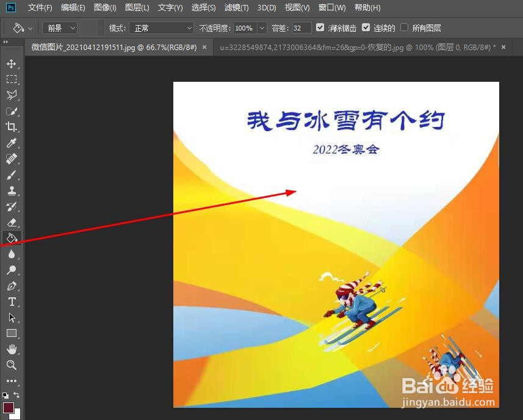Select the Path Selection tool
523x420 pixels.
[x=12, y=317]
